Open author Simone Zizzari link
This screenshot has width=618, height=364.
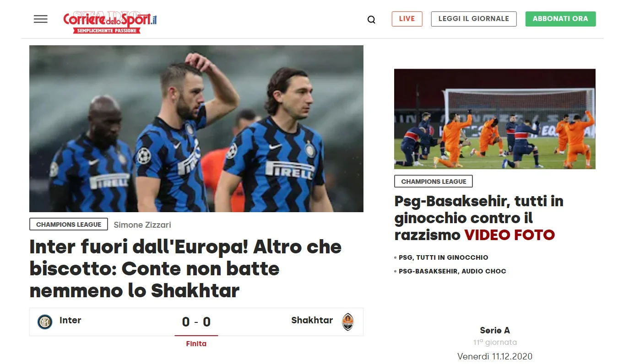coord(142,225)
